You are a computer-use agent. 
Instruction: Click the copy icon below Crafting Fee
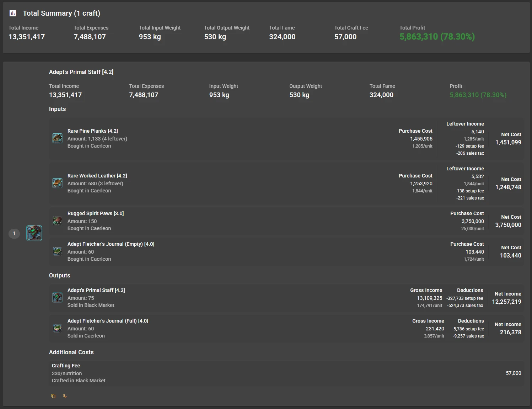53,396
